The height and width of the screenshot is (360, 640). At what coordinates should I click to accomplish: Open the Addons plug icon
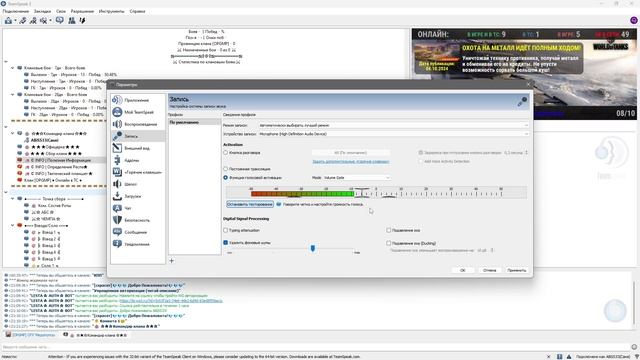(x=117, y=160)
